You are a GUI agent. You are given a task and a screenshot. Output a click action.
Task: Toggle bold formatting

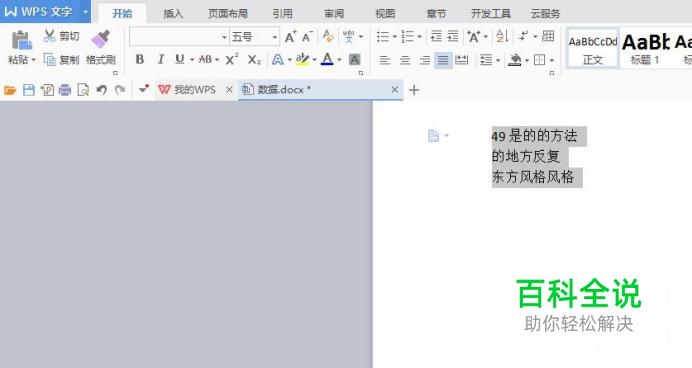point(140,59)
